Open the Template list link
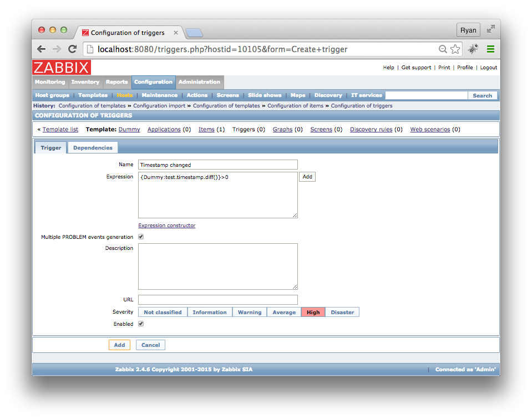532x420 pixels. pos(60,129)
